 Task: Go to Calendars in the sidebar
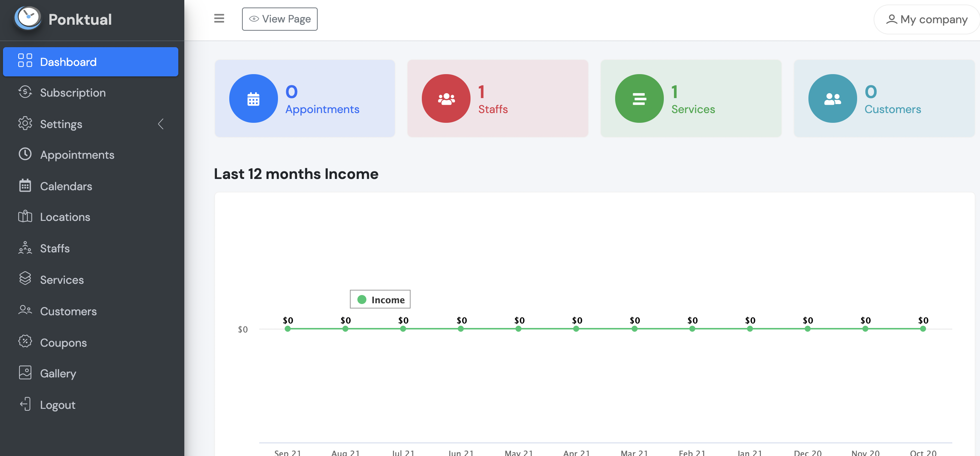(x=66, y=186)
